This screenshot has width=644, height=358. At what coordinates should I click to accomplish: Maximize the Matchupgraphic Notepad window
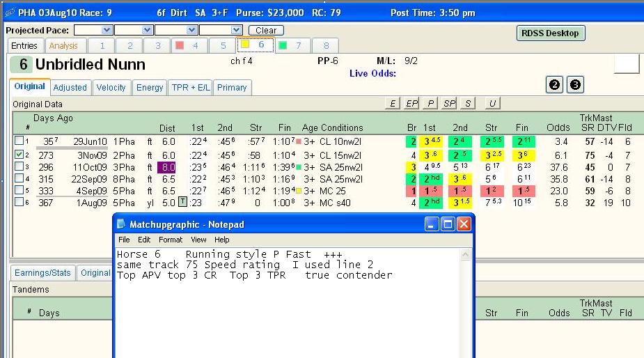[448, 224]
